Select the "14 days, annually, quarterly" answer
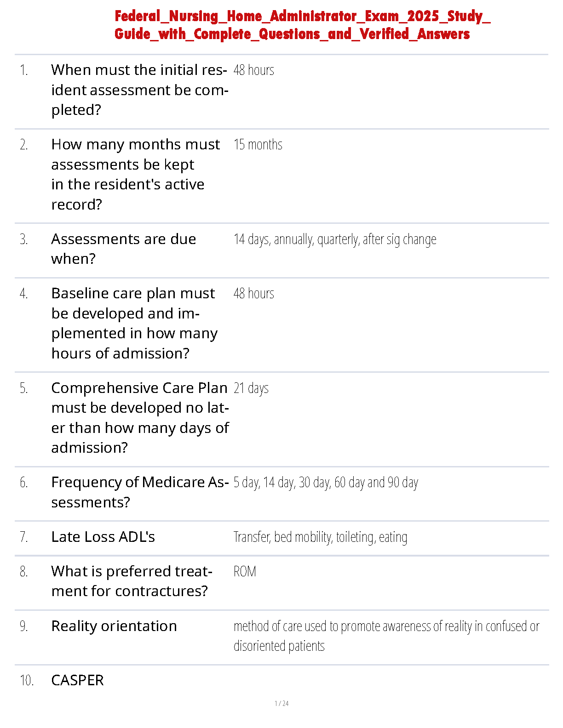The image size is (563, 728). [x=334, y=239]
